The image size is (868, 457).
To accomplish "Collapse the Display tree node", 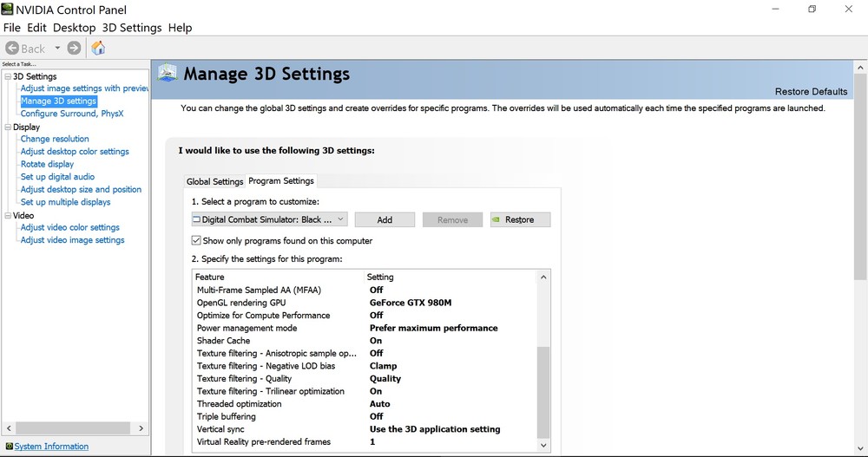I will point(8,127).
